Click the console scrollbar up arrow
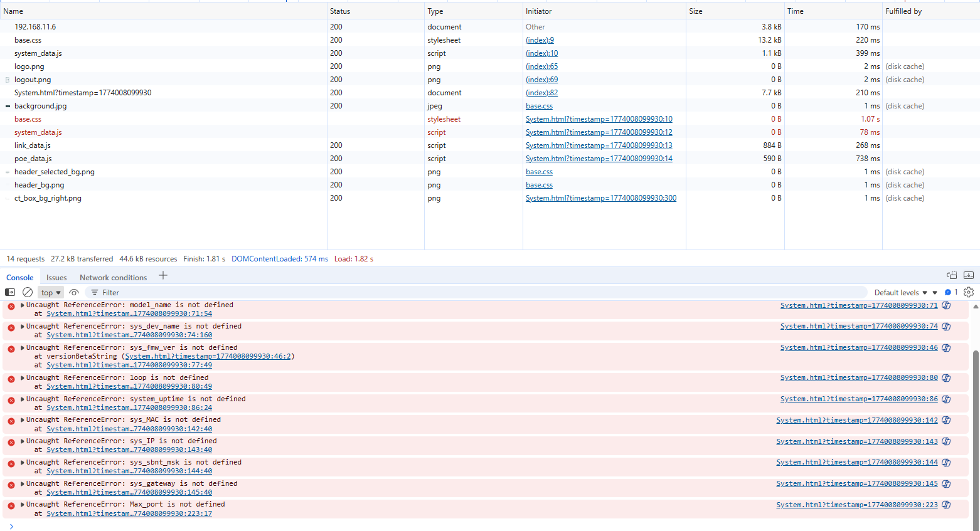Viewport: 980px width, 531px height. pyautogui.click(x=976, y=307)
